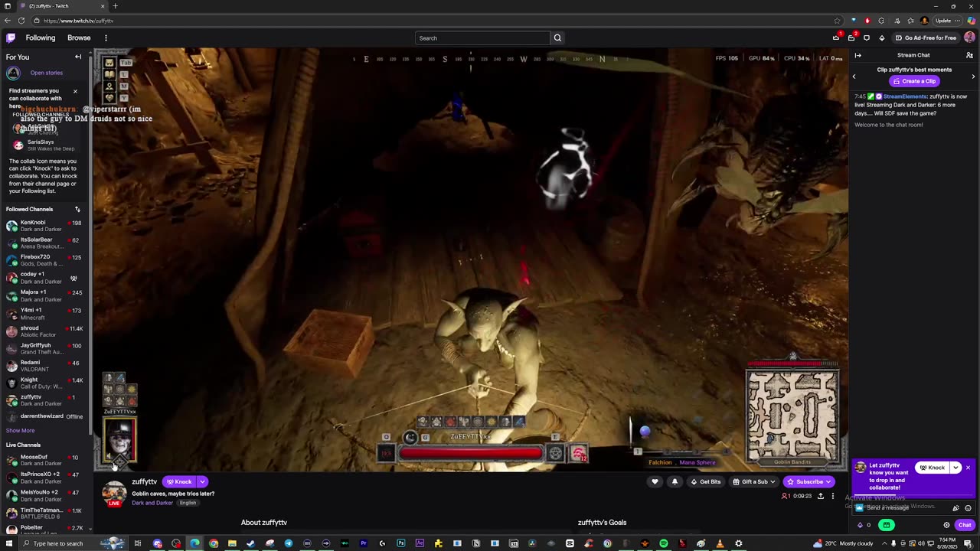
Task: Open Steam from the taskbar
Action: click(250, 543)
